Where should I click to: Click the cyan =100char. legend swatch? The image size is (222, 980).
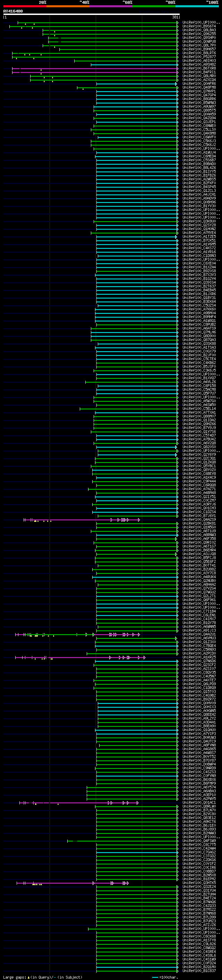click(x=156, y=977)
